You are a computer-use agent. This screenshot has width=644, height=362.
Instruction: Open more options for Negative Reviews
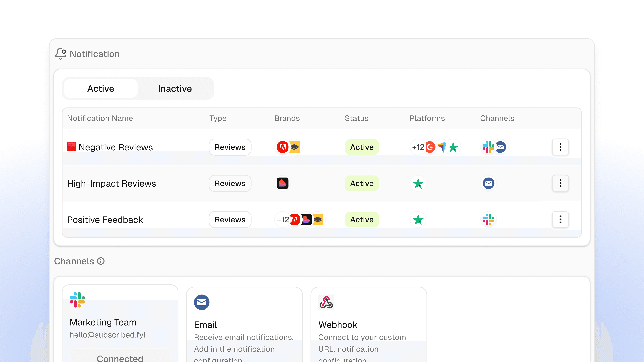coord(560,147)
